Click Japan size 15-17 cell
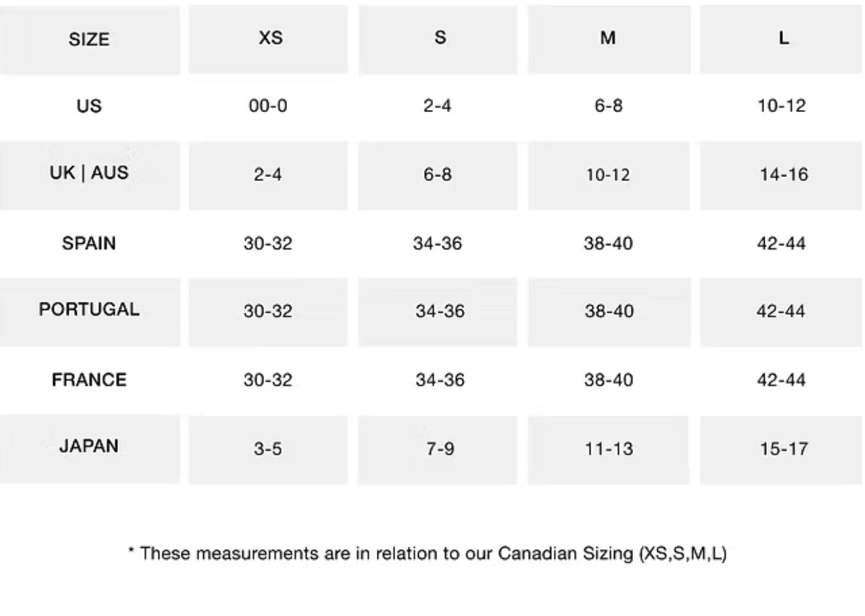865x616 pixels. pyautogui.click(x=784, y=449)
